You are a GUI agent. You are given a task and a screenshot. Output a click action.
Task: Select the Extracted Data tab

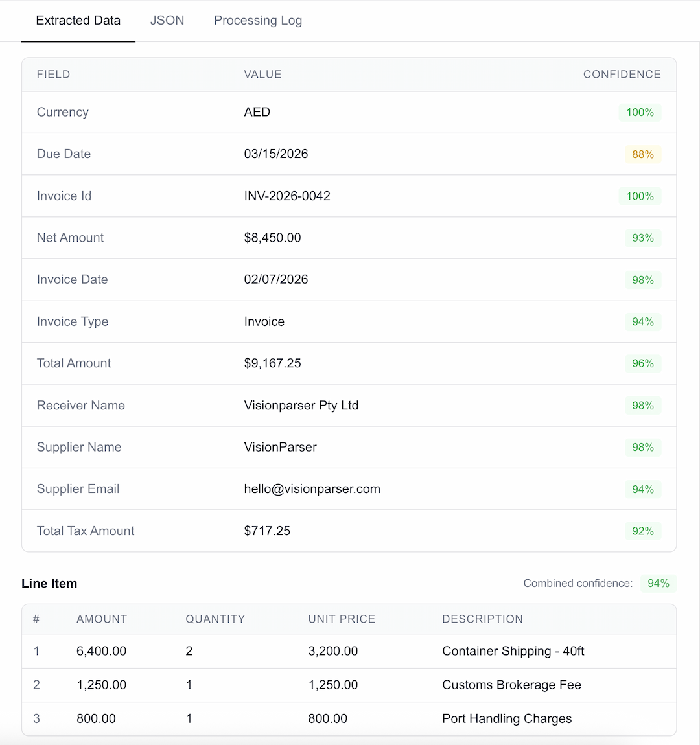(78, 21)
